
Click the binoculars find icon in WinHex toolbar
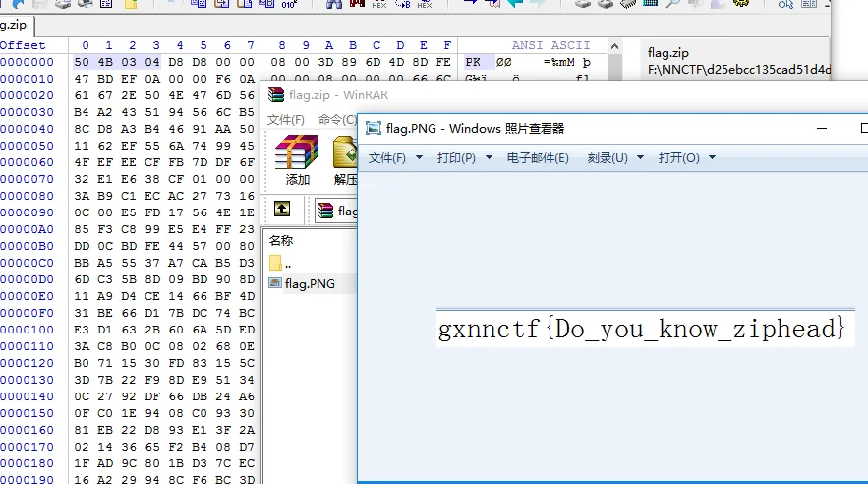[x=334, y=3]
